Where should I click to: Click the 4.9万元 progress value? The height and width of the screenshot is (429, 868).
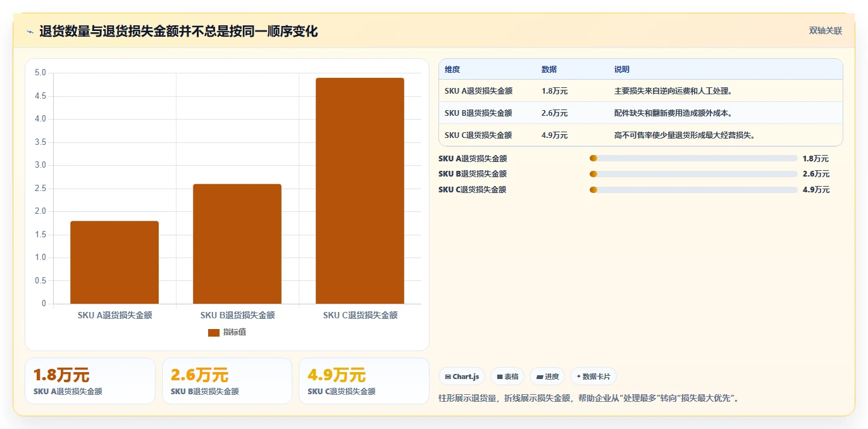click(815, 190)
